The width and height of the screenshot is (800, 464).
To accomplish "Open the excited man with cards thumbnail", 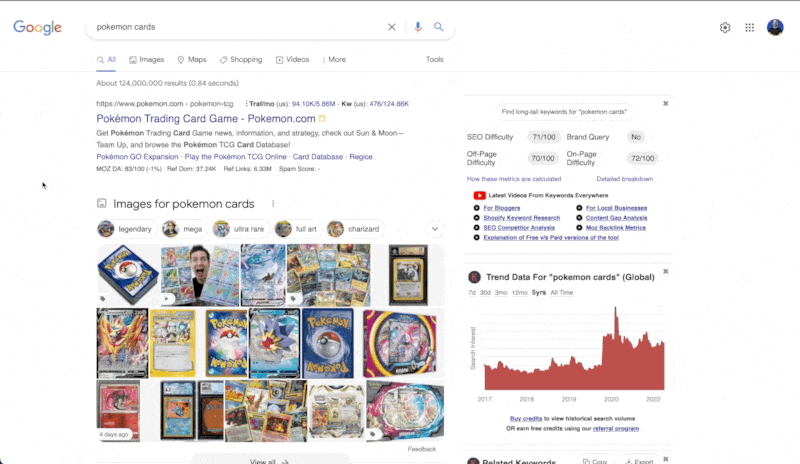I will pyautogui.click(x=200, y=275).
